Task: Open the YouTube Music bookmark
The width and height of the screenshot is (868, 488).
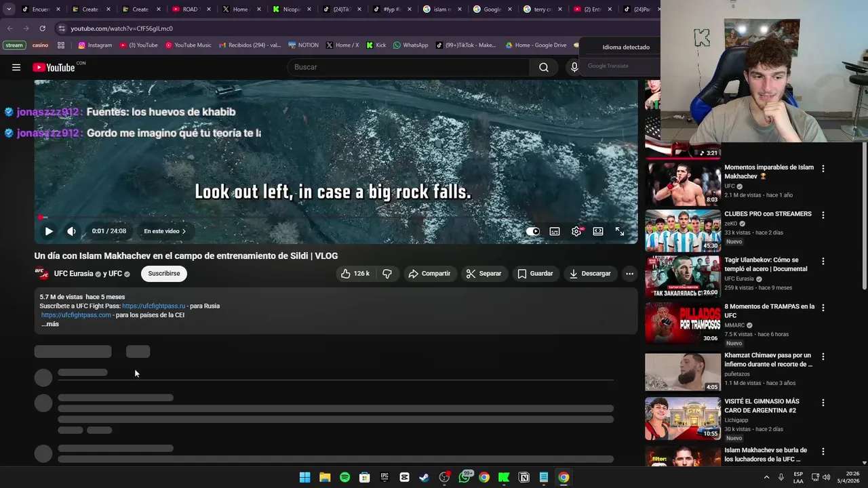Action: 188,45
